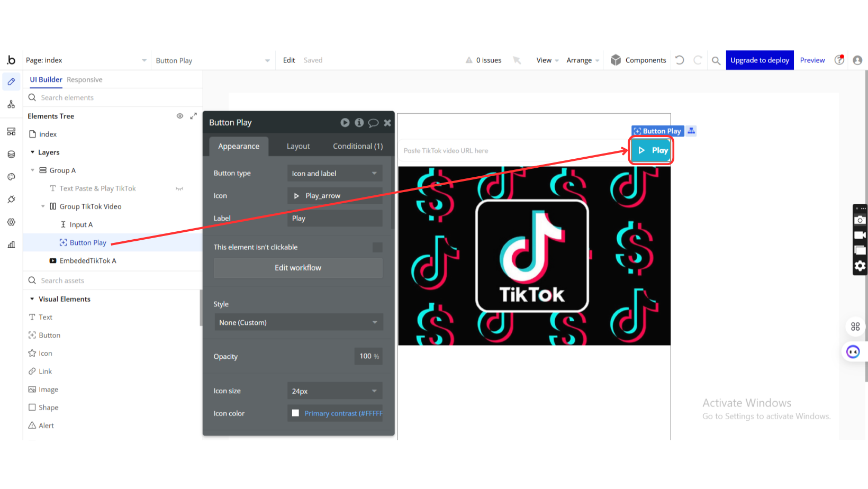Image resolution: width=868 pixels, height=489 pixels.
Task: Collapse the Group TikTok Video node
Action: tap(43, 206)
